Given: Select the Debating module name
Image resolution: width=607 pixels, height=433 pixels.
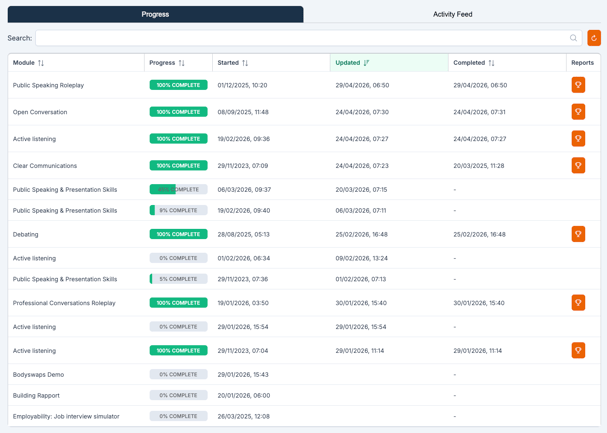Looking at the screenshot, I should [x=26, y=234].
